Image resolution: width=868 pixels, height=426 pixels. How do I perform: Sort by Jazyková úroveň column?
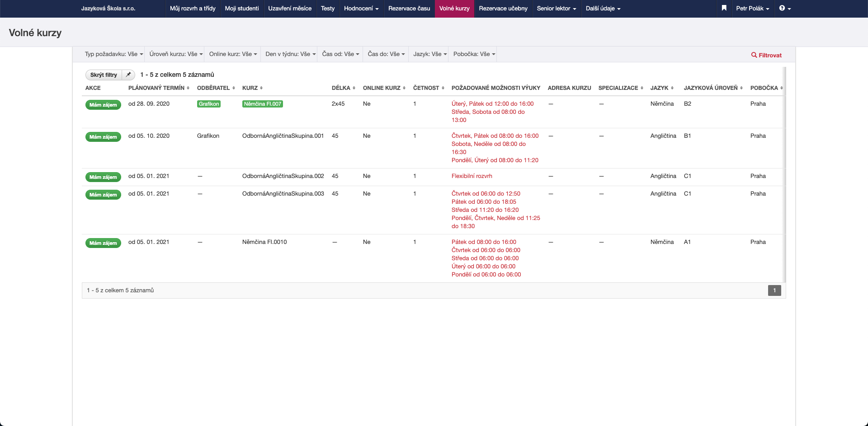(713, 88)
